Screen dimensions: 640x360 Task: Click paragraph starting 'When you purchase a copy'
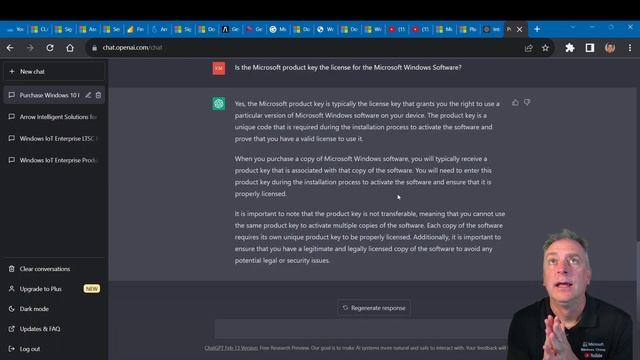click(x=363, y=176)
